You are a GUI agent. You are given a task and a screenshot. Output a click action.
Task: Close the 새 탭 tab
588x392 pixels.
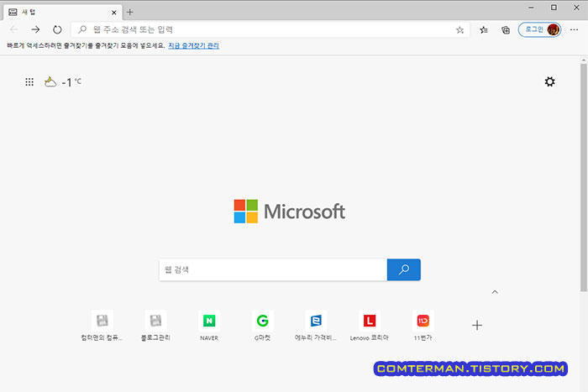click(x=114, y=13)
